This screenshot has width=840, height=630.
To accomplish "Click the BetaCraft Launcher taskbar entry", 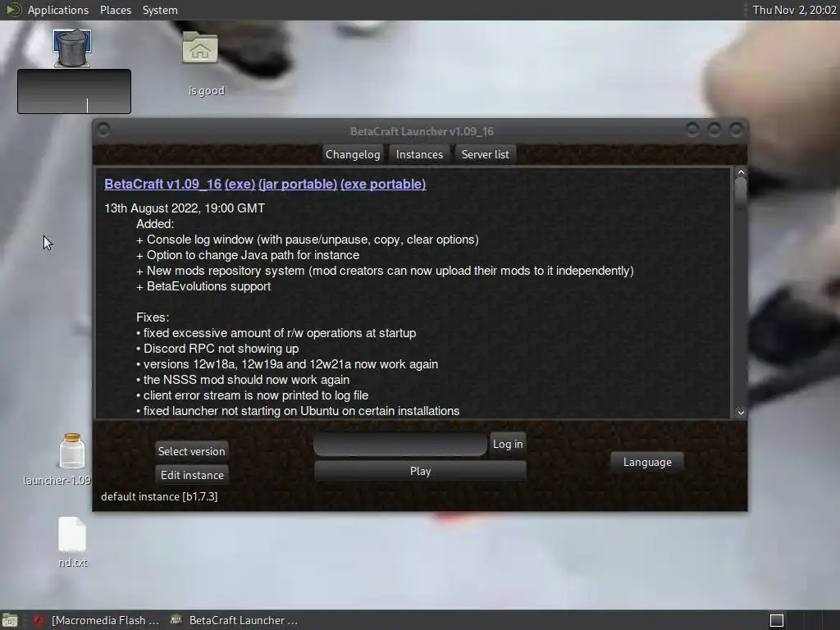I will coord(234,620).
